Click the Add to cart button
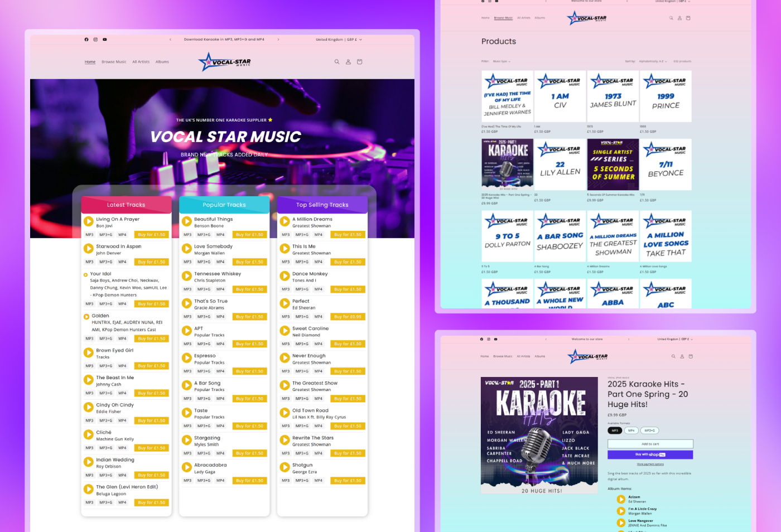This screenshot has height=532, width=781. [x=650, y=444]
